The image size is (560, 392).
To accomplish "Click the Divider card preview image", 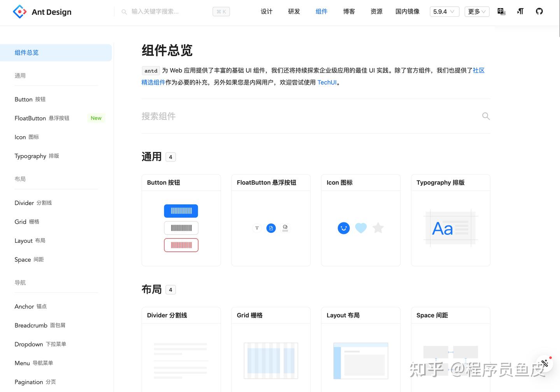I will pos(181,361).
